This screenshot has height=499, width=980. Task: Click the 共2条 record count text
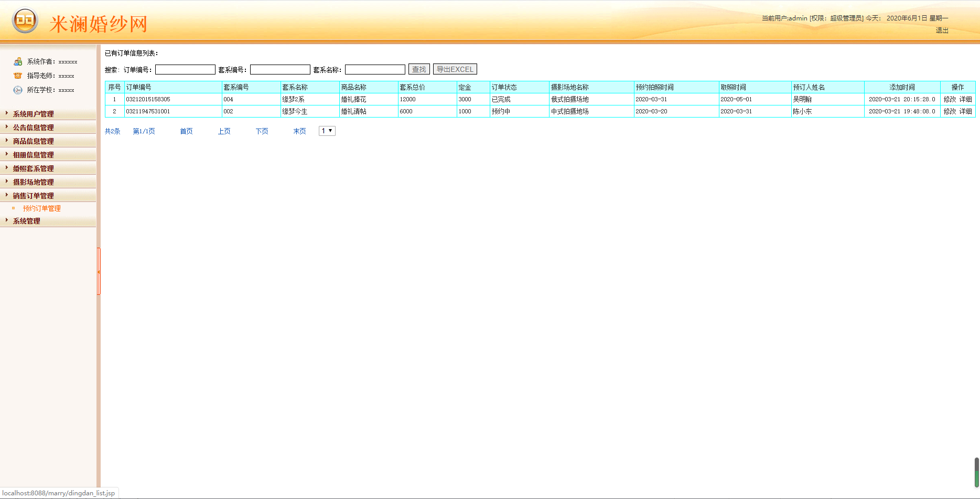point(113,131)
